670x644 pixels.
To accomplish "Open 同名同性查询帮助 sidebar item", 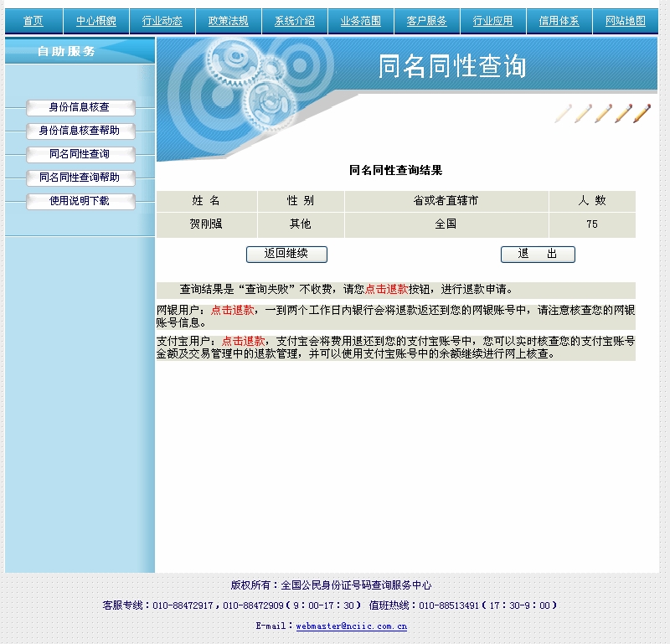I will point(80,178).
